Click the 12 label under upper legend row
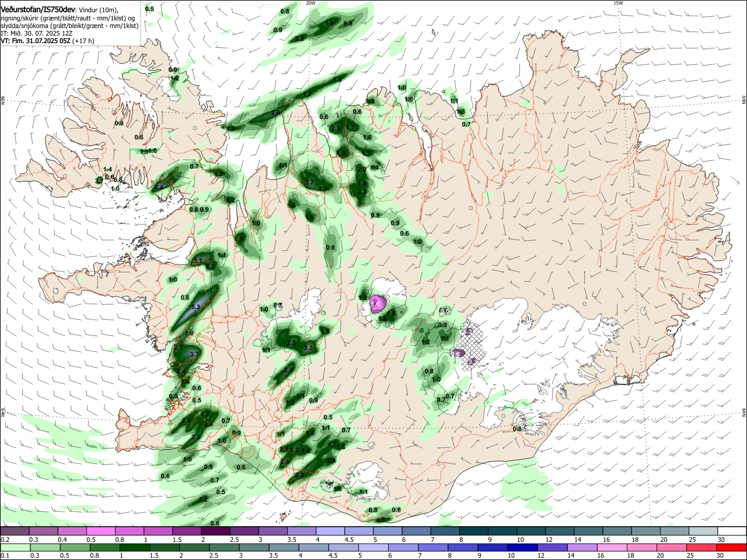 pos(548,540)
